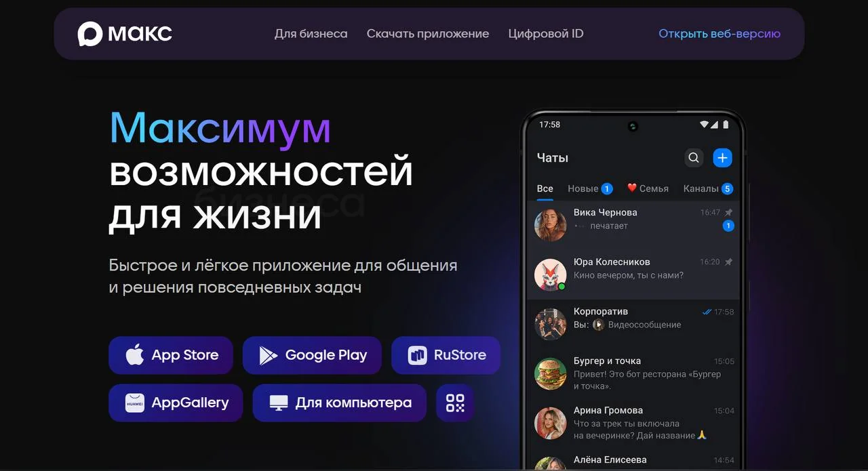Select the Семья chat filter tab
This screenshot has height=471, width=868.
coord(648,188)
